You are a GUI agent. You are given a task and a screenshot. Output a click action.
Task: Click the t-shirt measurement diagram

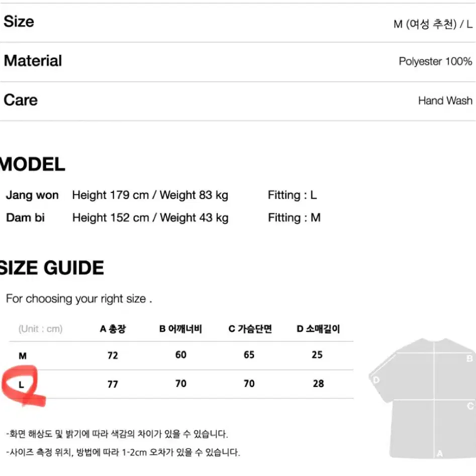coord(422,398)
